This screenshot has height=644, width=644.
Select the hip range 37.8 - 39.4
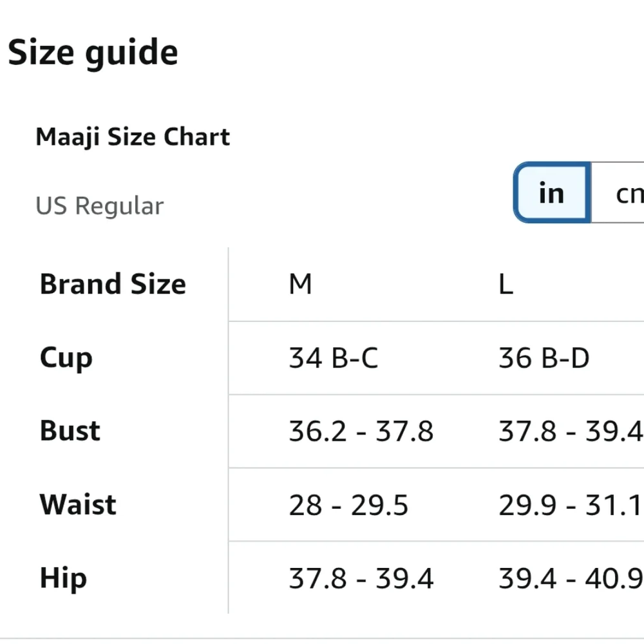pyautogui.click(x=362, y=578)
